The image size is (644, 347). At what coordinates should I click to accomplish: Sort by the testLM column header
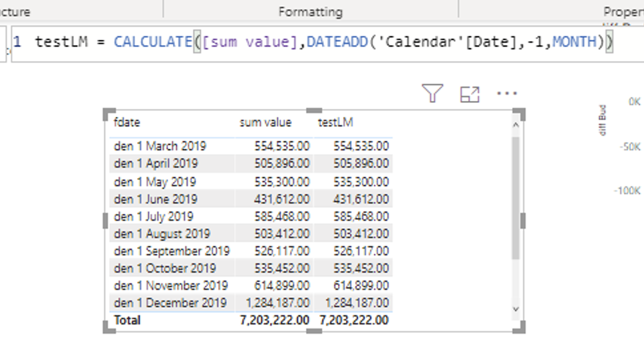(x=335, y=122)
